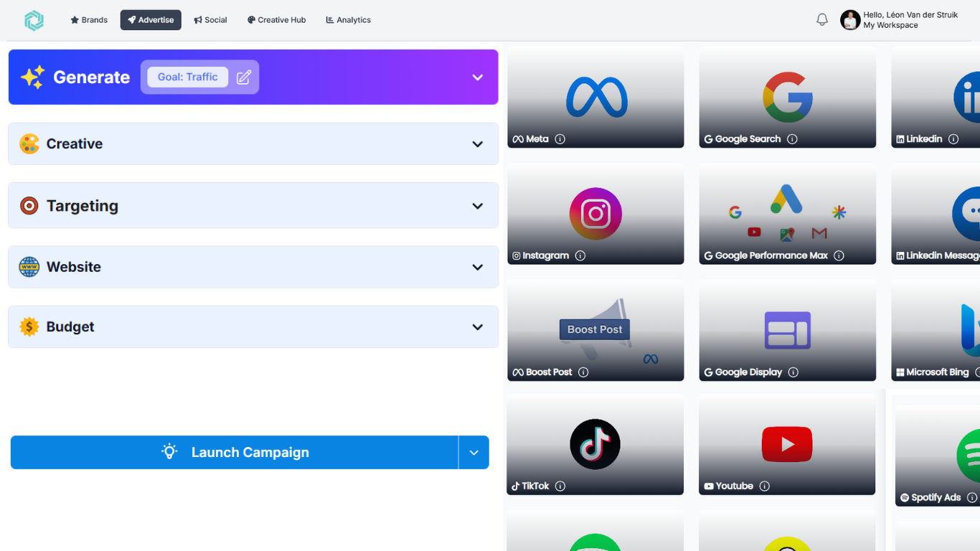
Task: Click the Generate heading text
Action: click(92, 77)
